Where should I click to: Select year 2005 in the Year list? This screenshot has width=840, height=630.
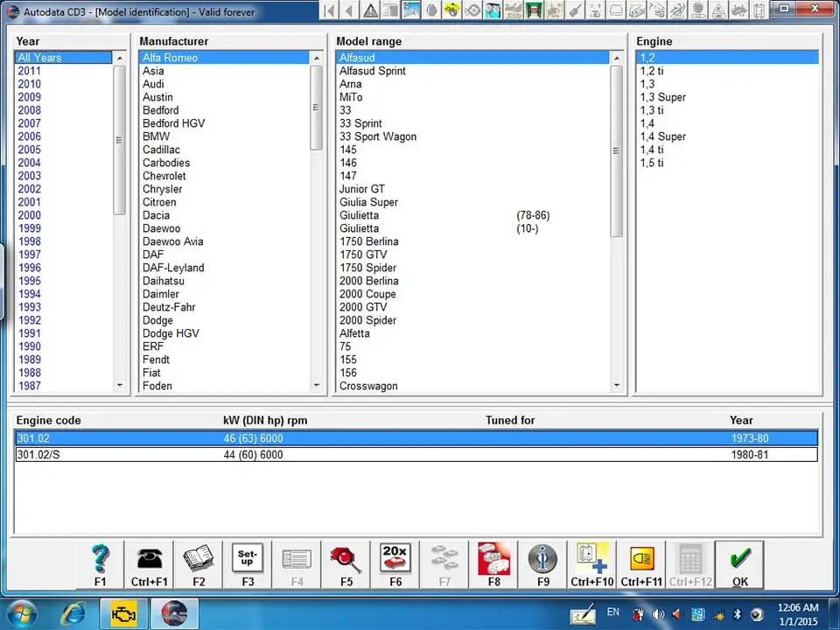click(x=29, y=150)
